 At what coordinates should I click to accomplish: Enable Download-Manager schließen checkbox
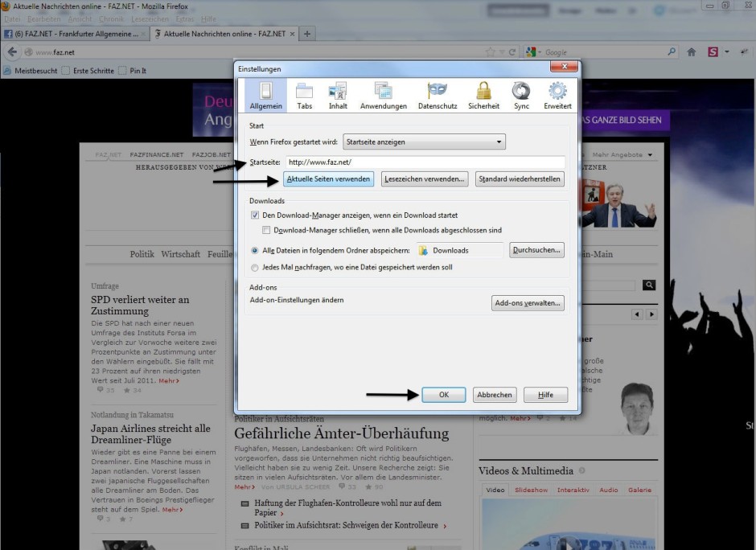click(x=266, y=230)
